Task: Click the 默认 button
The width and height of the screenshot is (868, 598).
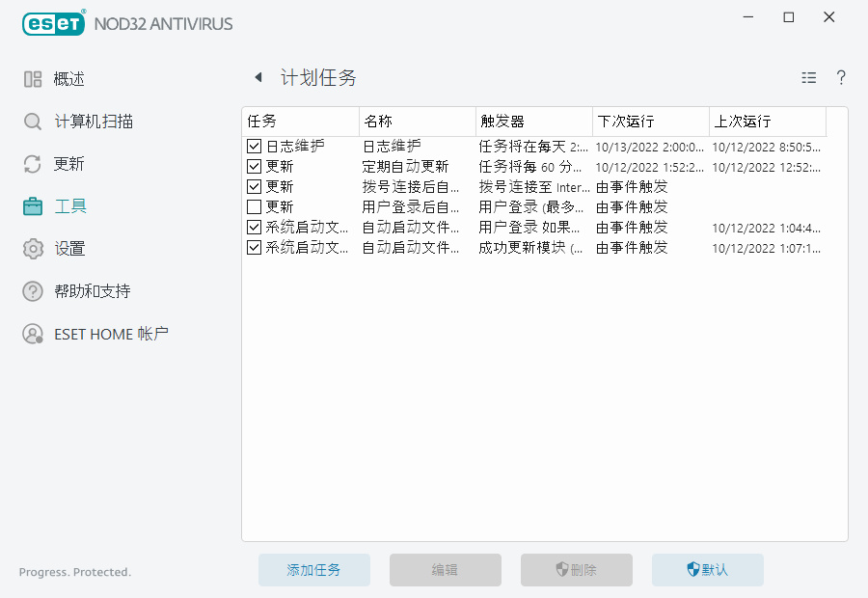Action: click(x=707, y=570)
